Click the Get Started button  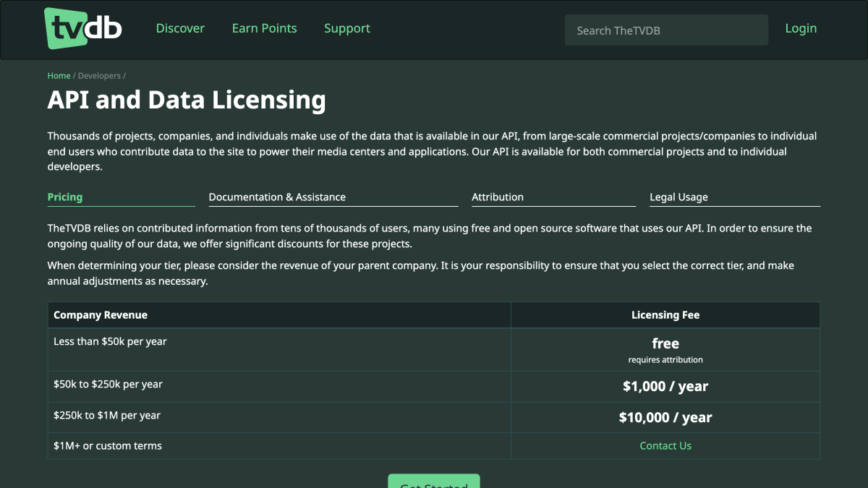(x=434, y=481)
